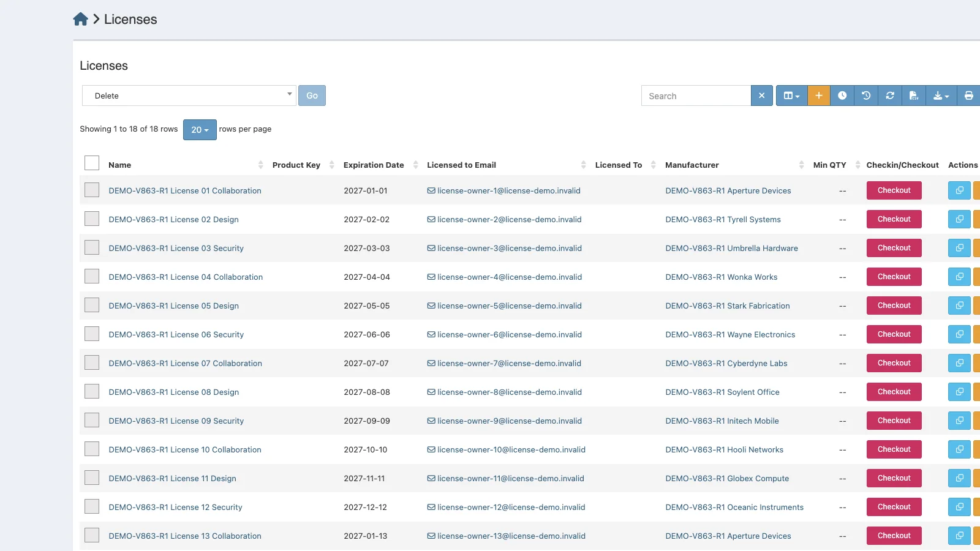Clone License 10 Collaboration using copy icon
This screenshot has width=980, height=551.
tap(959, 449)
